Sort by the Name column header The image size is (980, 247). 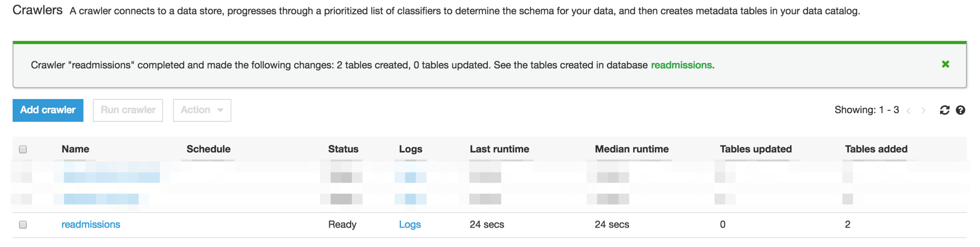coord(75,149)
